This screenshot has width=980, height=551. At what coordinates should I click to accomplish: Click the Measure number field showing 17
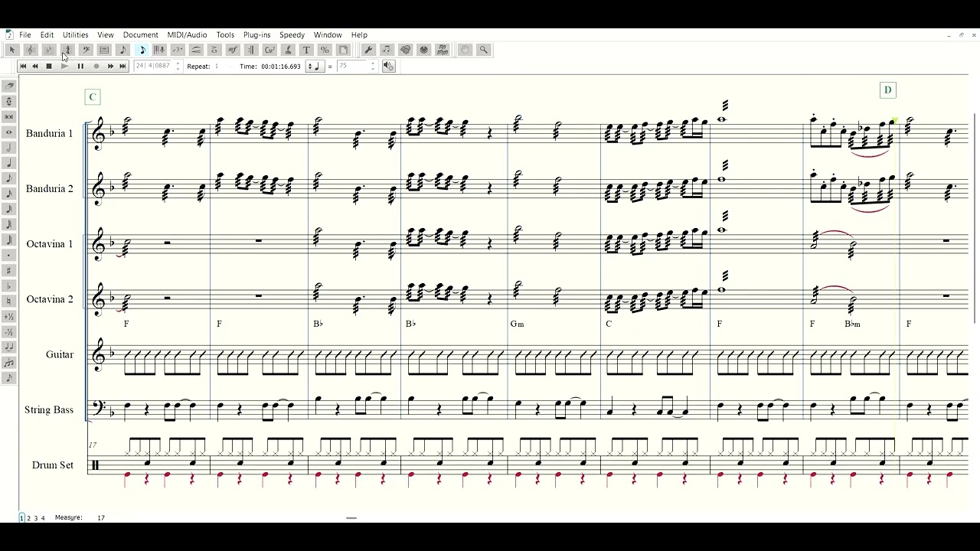[x=100, y=518]
